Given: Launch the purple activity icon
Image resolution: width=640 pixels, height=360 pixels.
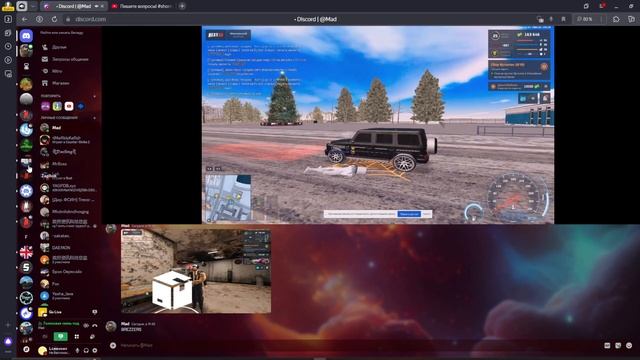Looking at the screenshot, I should coord(45,107).
